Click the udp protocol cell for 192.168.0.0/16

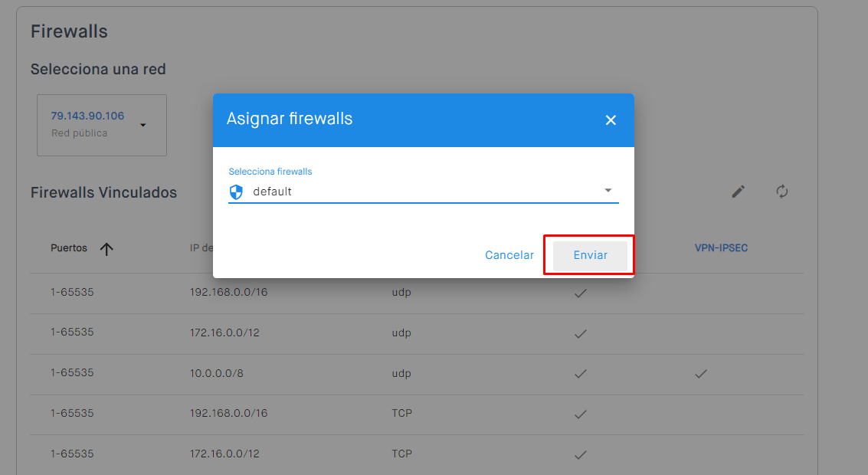coord(401,293)
